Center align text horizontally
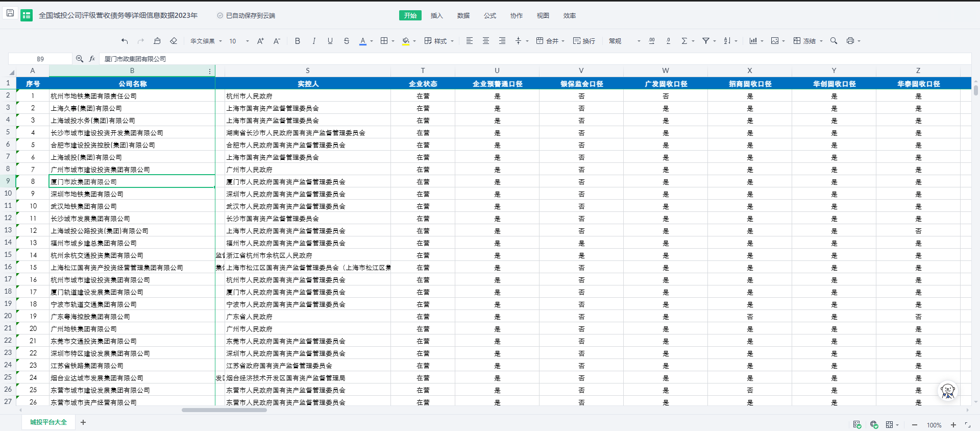Viewport: 980px width, 431px height. (486, 41)
